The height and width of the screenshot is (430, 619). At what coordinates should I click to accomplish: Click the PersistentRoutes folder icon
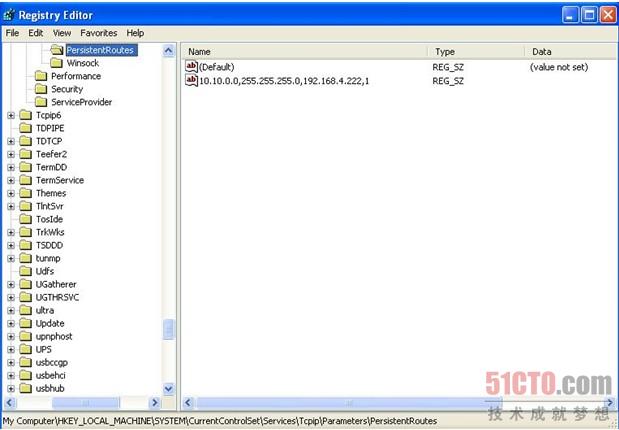pos(57,50)
